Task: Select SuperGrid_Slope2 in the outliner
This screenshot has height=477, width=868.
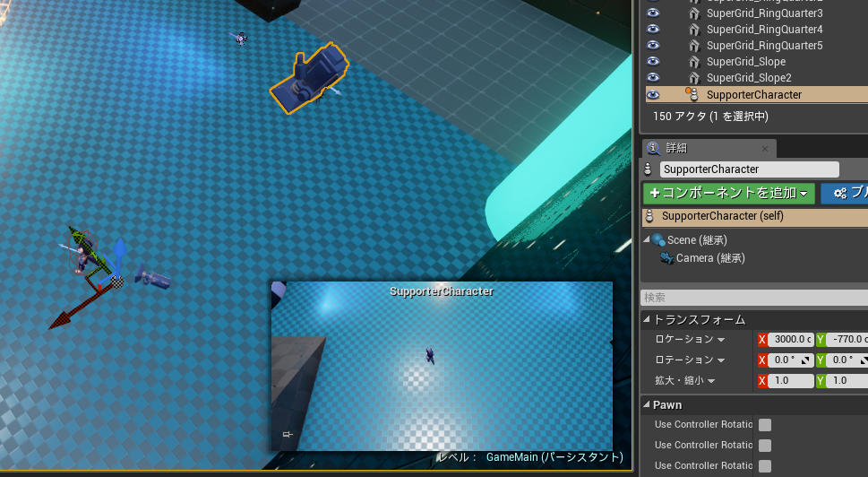Action: [x=749, y=77]
